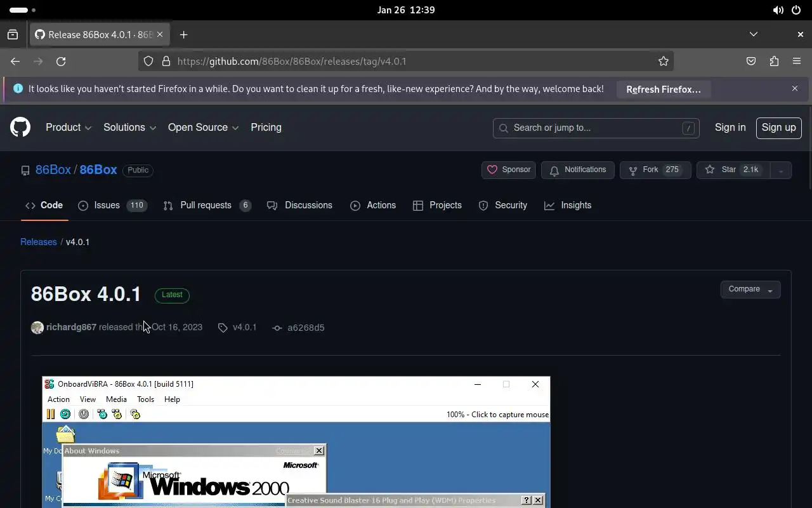Click the Latest release label
The width and height of the screenshot is (812, 508).
click(172, 295)
